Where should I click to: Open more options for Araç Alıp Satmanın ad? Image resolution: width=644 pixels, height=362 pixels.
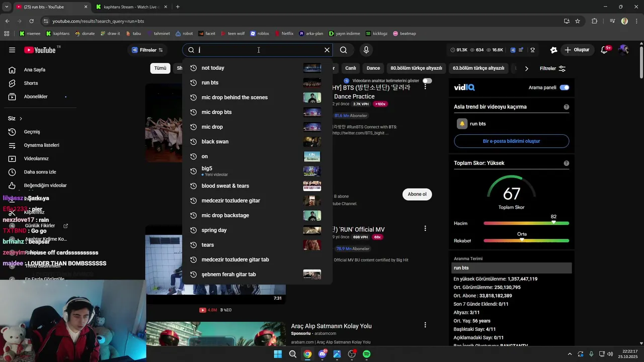(x=425, y=325)
